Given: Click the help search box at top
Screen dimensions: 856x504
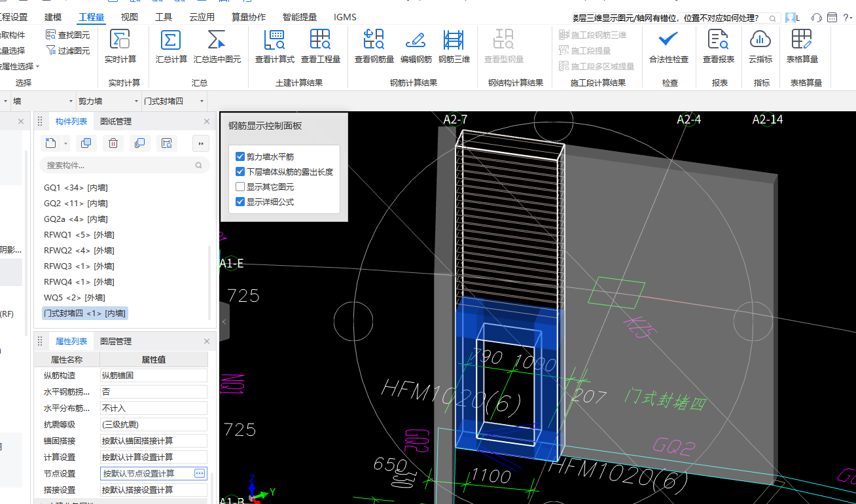Looking at the screenshot, I should pos(675,18).
